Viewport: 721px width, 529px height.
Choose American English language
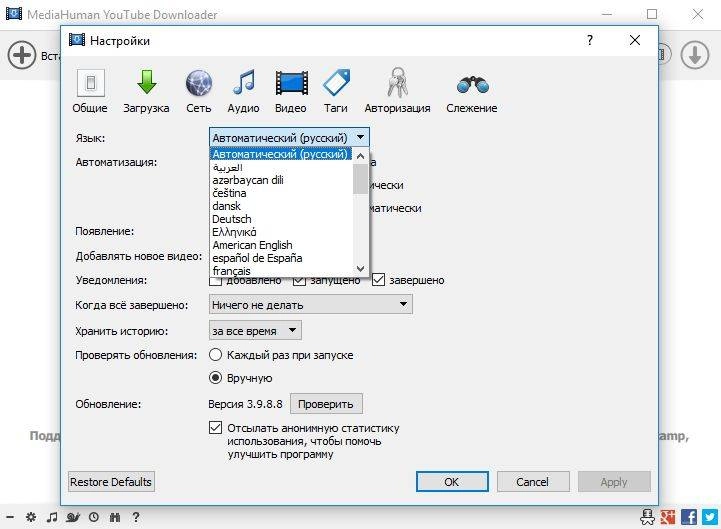coord(280,245)
